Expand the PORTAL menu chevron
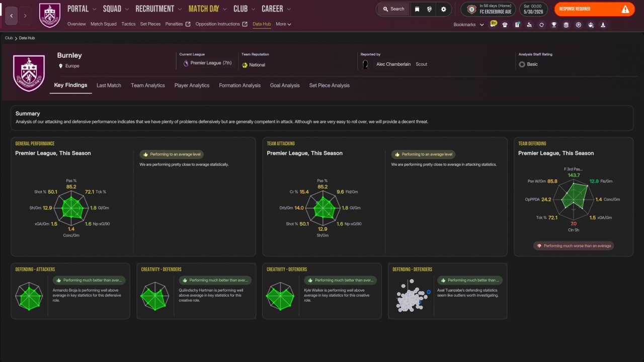The height and width of the screenshot is (362, 644). click(x=96, y=9)
